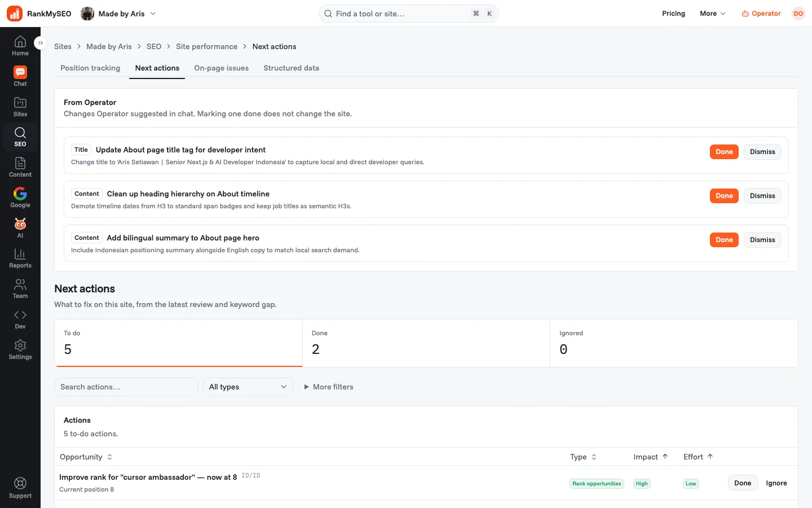Open the Google integration icon
This screenshot has height=508, width=812.
tap(20, 198)
